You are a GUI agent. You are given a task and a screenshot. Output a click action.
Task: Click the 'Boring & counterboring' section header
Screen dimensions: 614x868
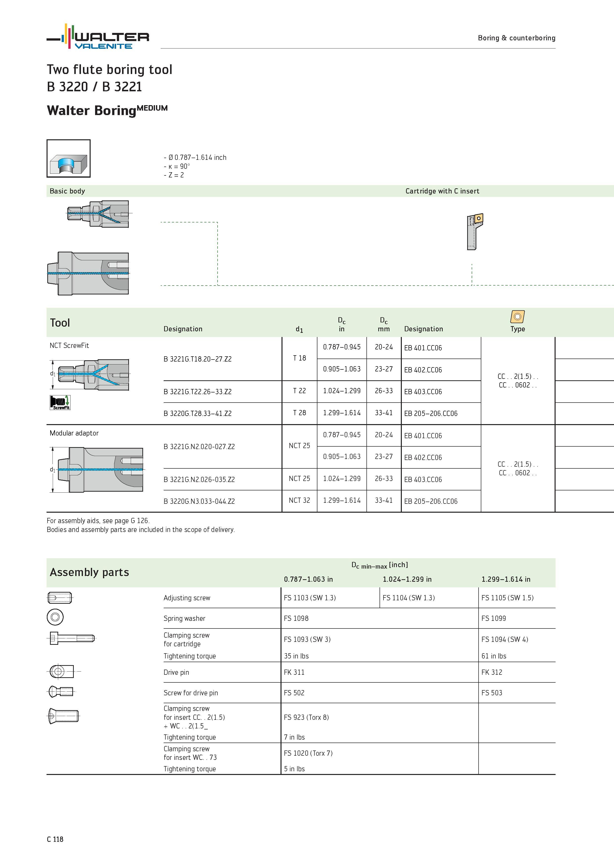pyautogui.click(x=516, y=38)
